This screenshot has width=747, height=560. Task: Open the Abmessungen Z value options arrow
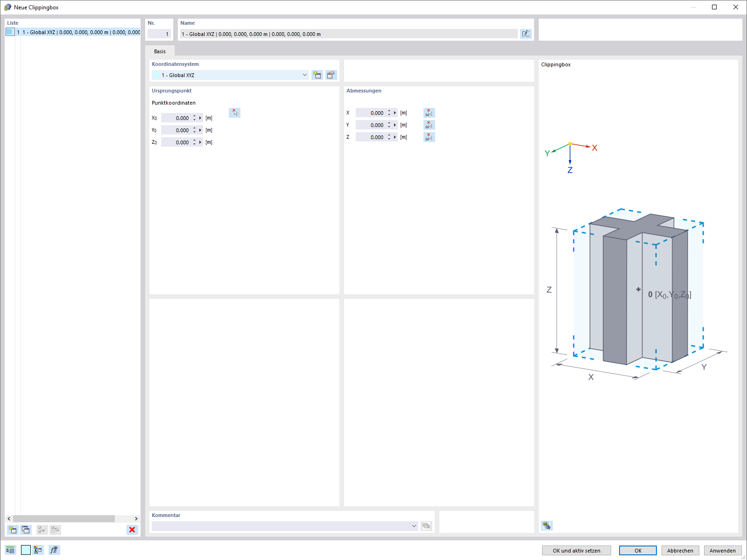[x=395, y=137]
